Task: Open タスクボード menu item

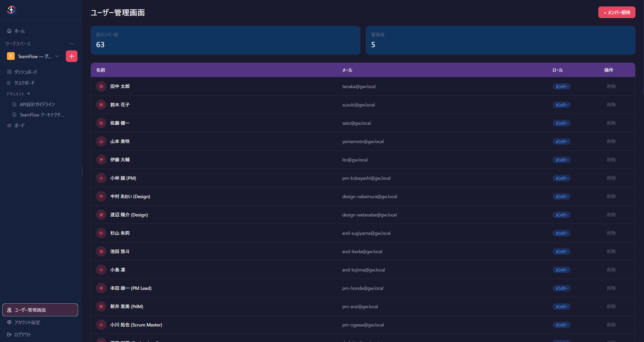Action: pyautogui.click(x=41, y=83)
